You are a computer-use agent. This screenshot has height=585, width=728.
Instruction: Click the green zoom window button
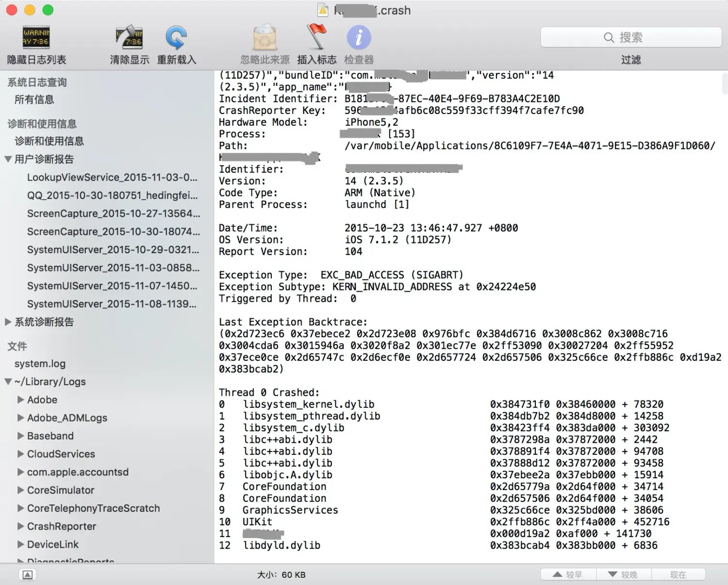48,10
